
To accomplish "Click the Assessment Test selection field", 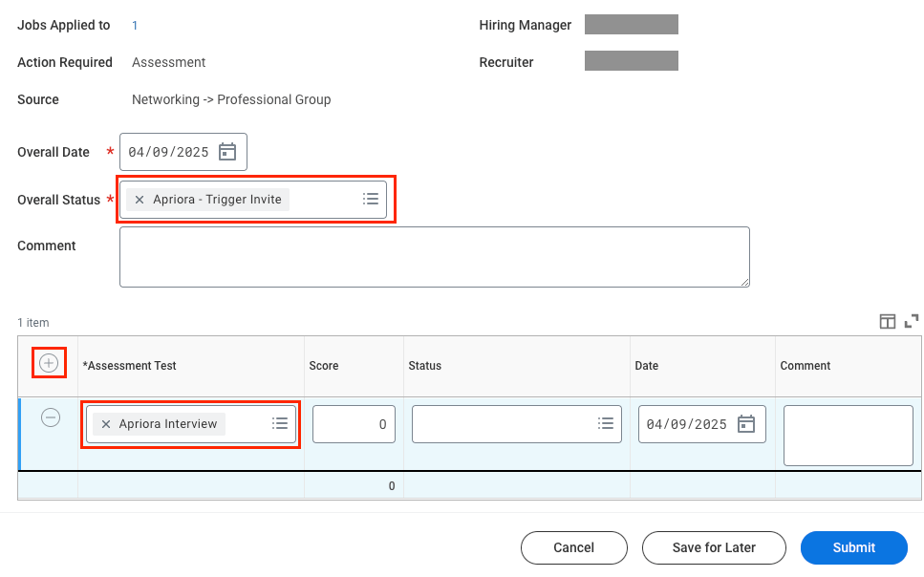I will 191,424.
